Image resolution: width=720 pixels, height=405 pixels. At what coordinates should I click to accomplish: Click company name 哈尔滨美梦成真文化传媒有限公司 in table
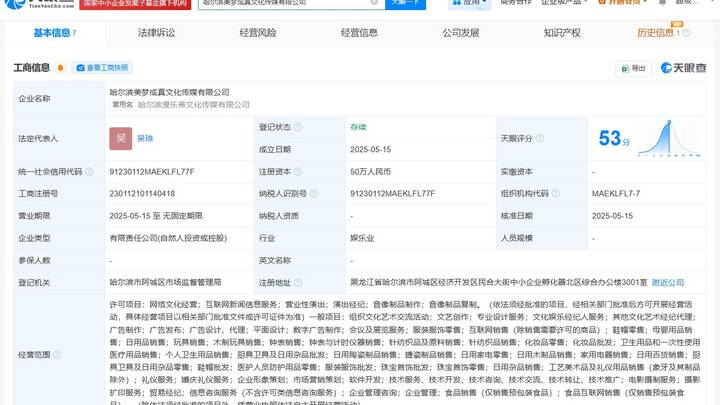[169, 92]
